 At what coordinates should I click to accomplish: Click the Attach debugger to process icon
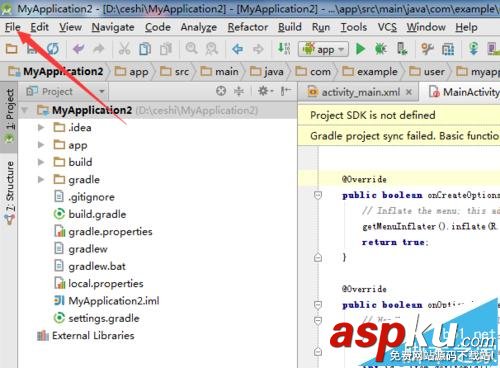(402, 49)
